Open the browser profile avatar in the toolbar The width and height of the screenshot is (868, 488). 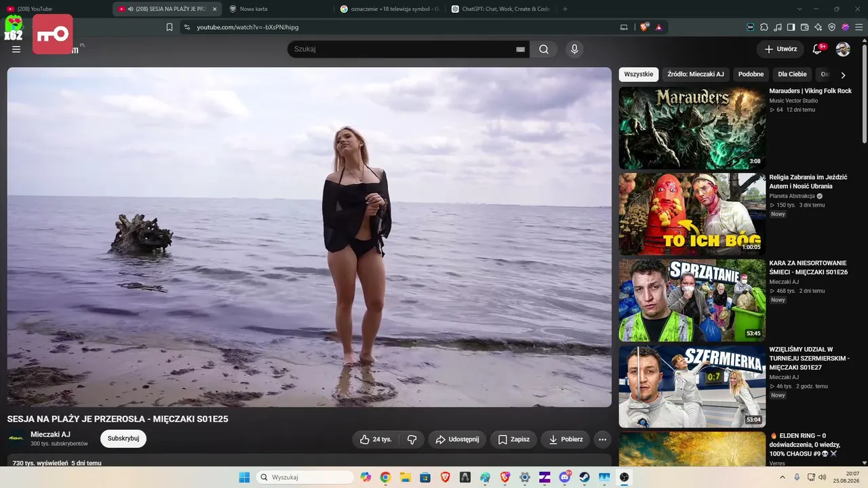coord(846,27)
